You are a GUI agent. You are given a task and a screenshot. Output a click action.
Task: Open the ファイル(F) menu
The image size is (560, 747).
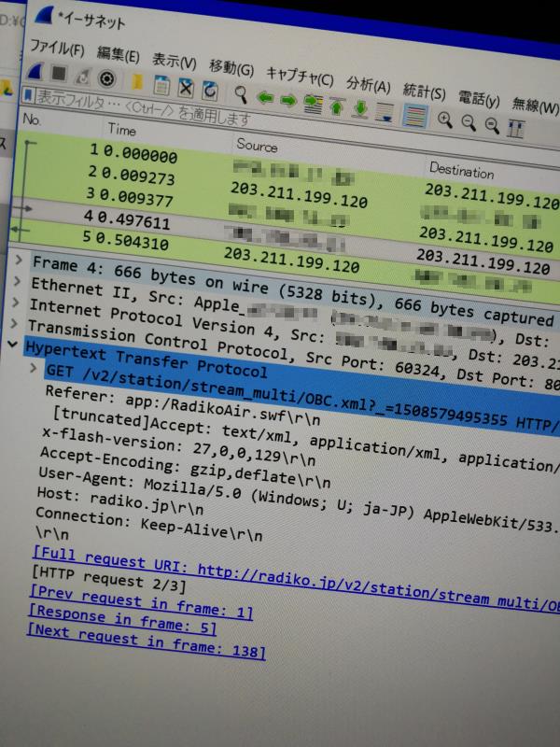(57, 49)
